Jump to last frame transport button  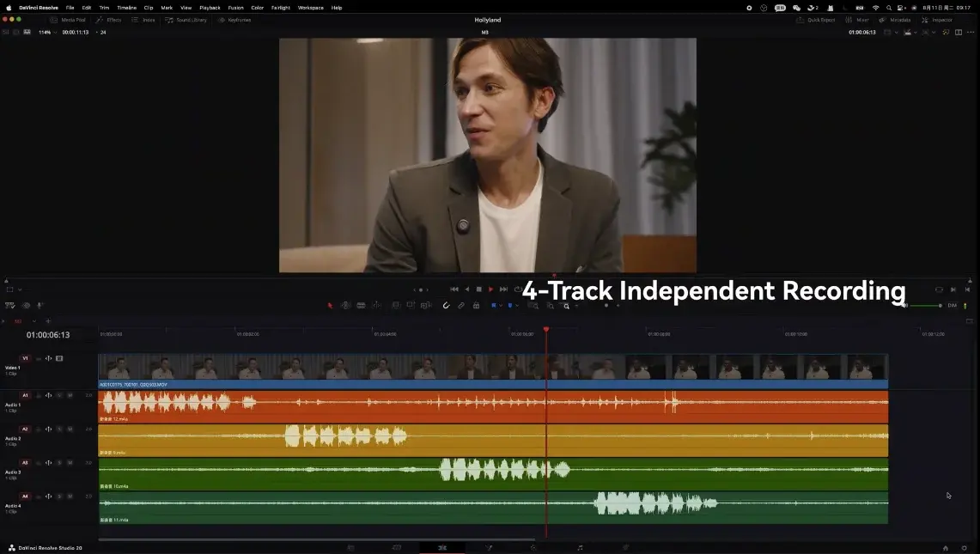(x=503, y=289)
